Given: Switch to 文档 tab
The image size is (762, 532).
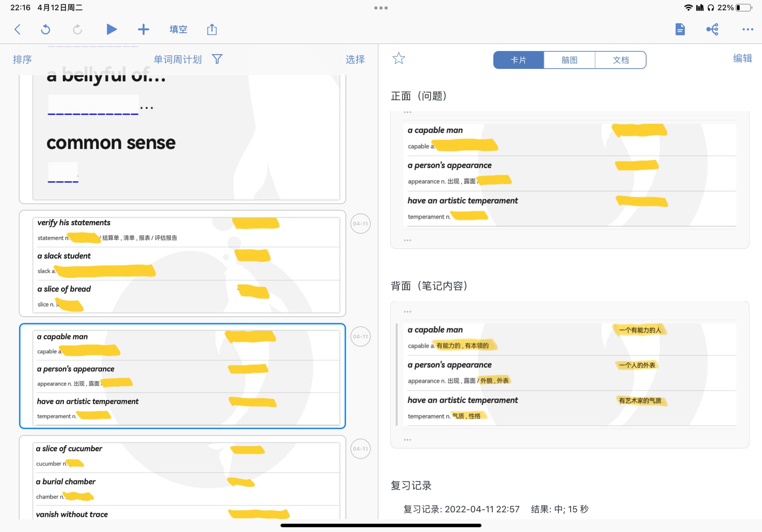Looking at the screenshot, I should point(621,60).
